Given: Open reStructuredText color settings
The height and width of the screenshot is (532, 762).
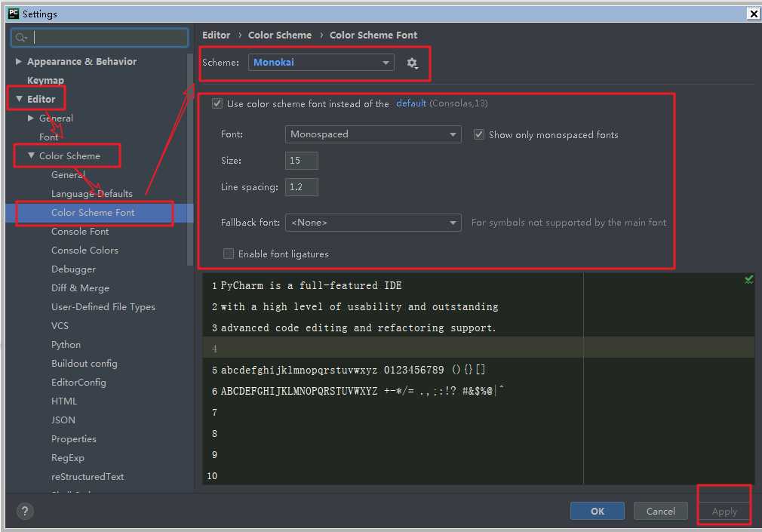Looking at the screenshot, I should click(x=87, y=477).
